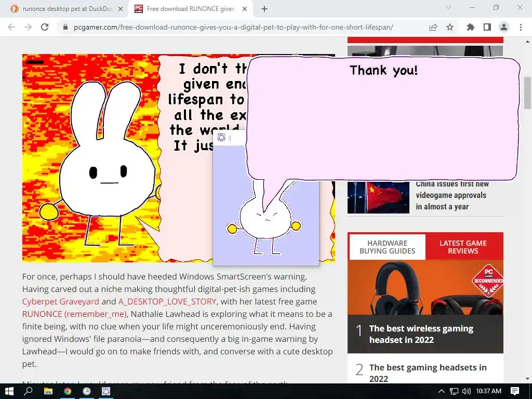Screen dimensions: 532x399
Task: Open the Extensions puzzle-piece menu
Action: 471,27
